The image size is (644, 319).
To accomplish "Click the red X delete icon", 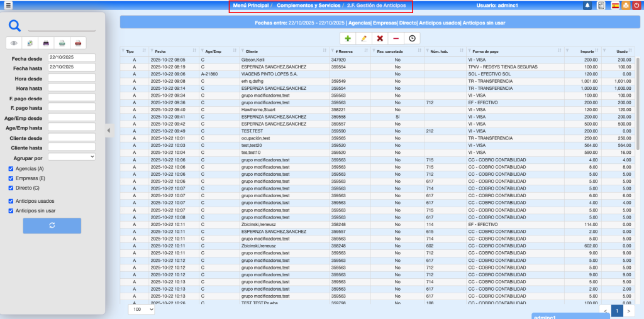I will coord(380,38).
